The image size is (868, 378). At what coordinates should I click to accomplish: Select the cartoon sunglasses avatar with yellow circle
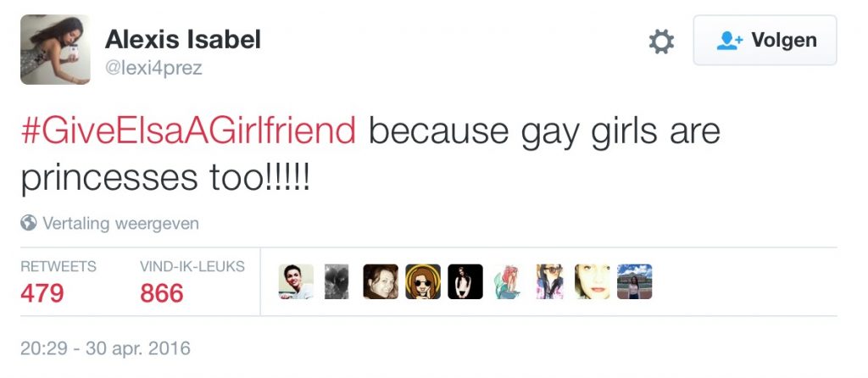point(423,282)
